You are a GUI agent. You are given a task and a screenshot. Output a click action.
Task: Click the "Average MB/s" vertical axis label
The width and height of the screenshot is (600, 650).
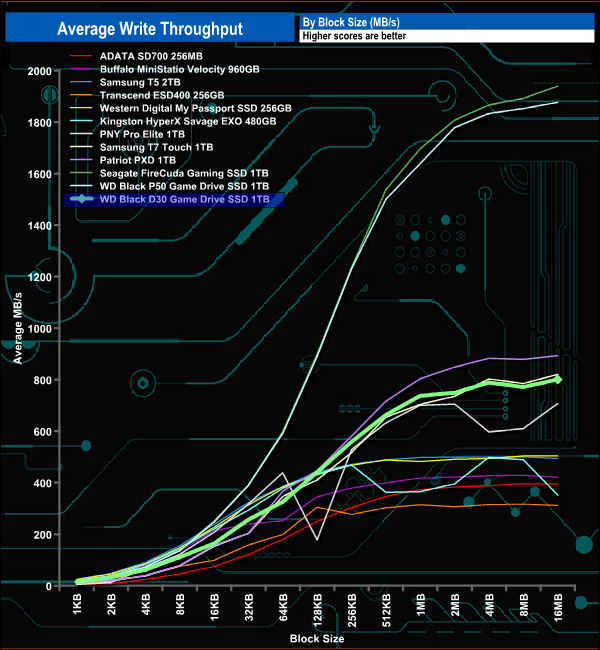(x=17, y=328)
